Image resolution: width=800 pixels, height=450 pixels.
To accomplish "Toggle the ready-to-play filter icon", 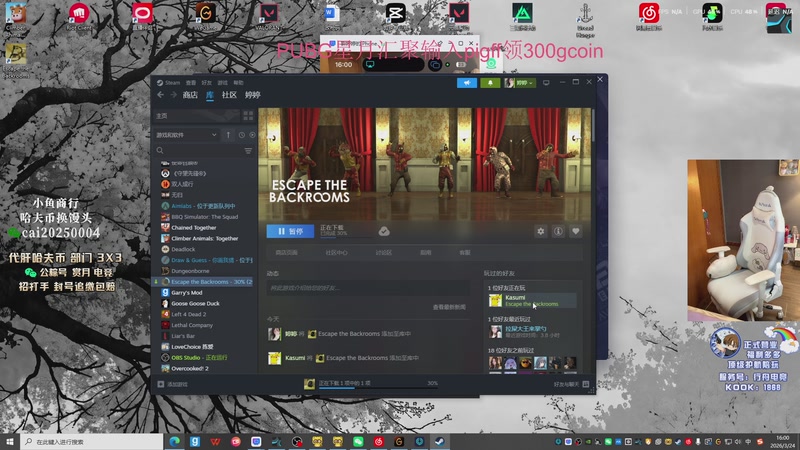I will click(x=252, y=135).
